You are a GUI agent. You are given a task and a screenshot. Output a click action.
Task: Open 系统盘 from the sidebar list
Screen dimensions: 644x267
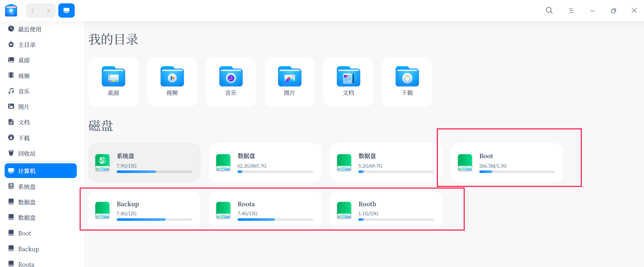coord(41,187)
